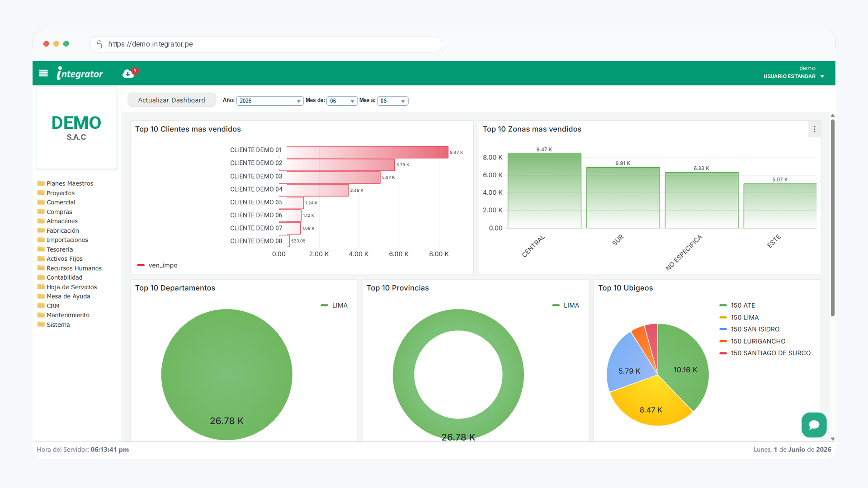868x488 pixels.
Task: Click the scrollbar up arrow
Action: point(832,116)
